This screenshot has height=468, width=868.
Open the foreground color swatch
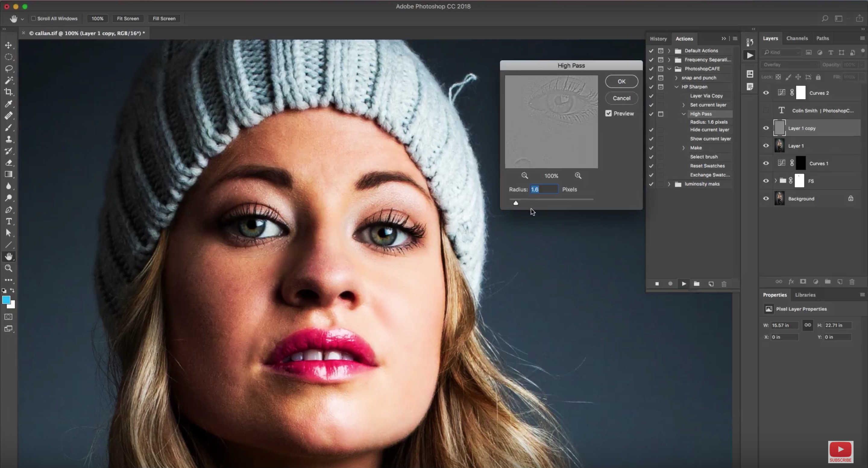point(6,300)
